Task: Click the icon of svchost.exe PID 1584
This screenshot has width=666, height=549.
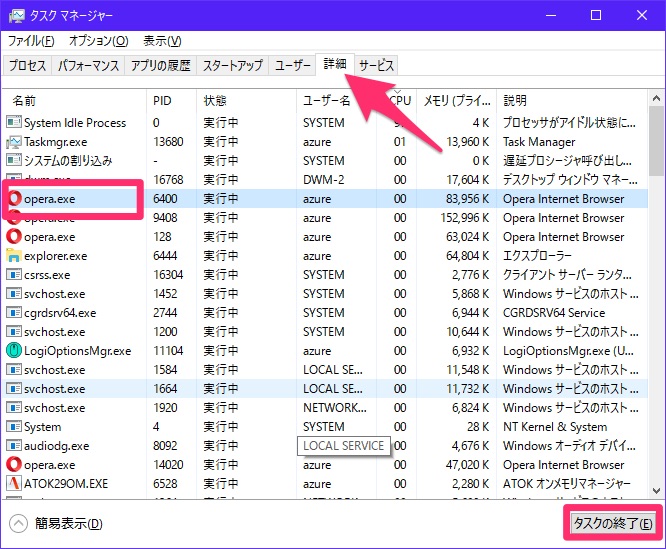Action: (x=14, y=370)
